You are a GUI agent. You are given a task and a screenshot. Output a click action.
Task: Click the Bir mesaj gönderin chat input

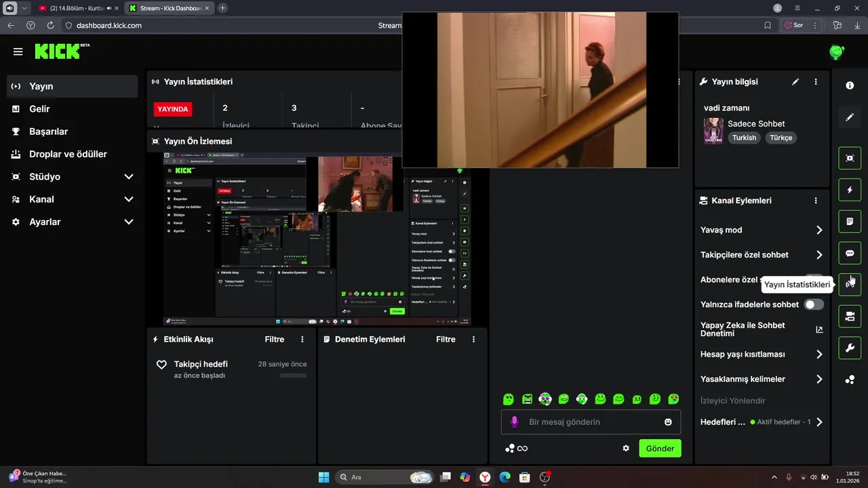tap(591, 422)
